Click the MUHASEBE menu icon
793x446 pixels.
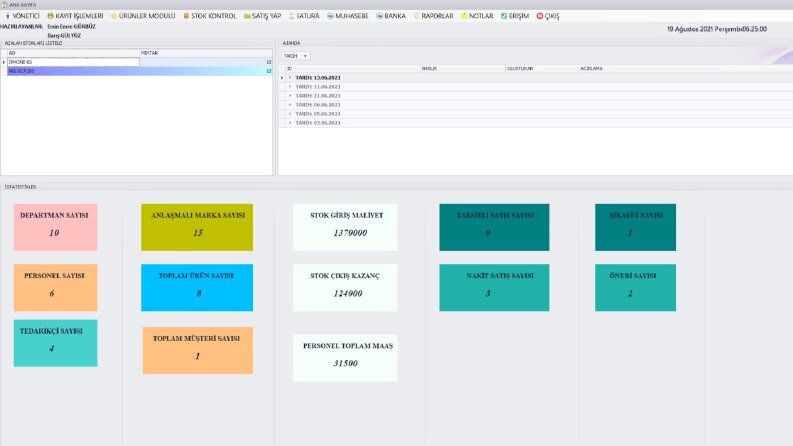(330, 16)
